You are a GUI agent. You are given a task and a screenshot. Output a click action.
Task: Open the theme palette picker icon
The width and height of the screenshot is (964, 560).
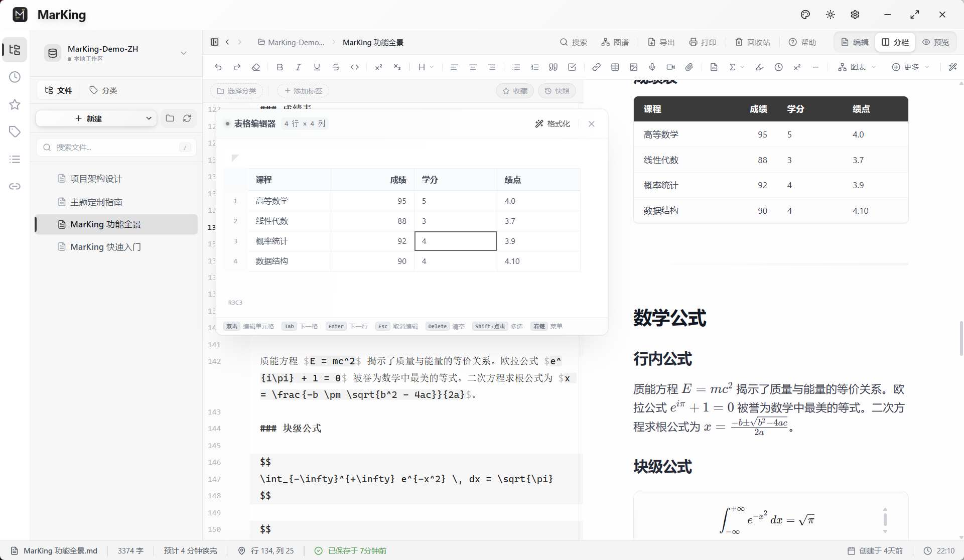point(805,15)
